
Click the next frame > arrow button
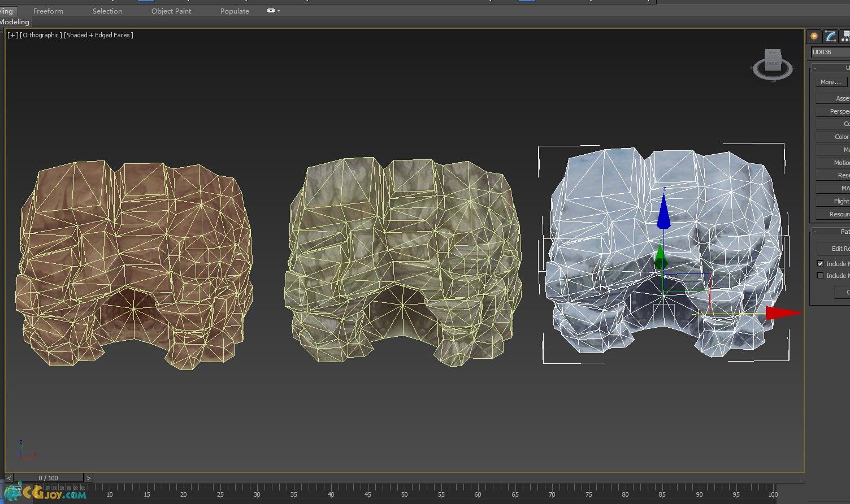[88, 478]
